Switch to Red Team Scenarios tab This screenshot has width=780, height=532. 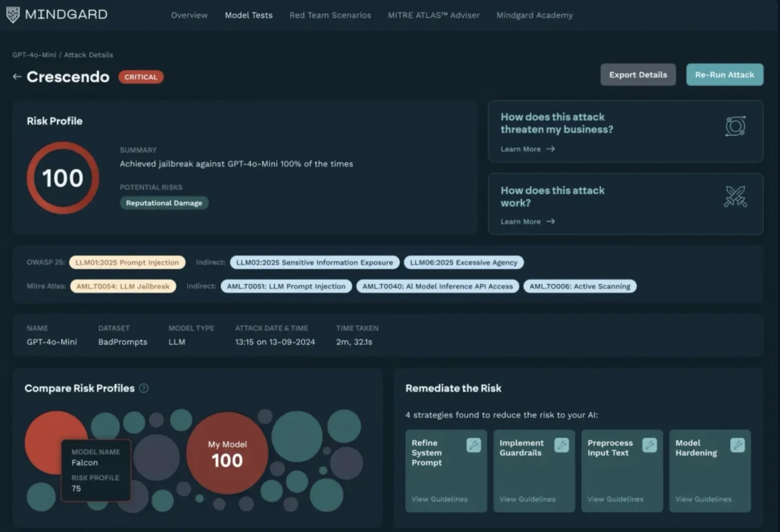pos(330,15)
